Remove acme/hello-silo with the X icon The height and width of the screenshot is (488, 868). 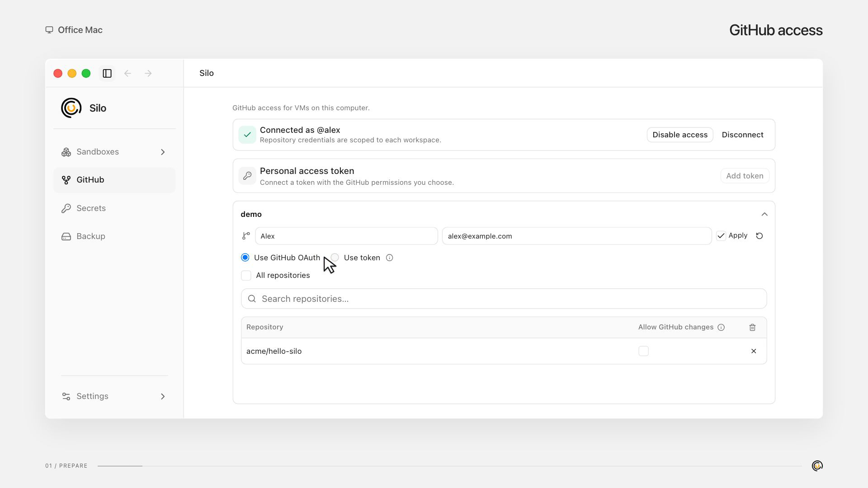point(754,351)
